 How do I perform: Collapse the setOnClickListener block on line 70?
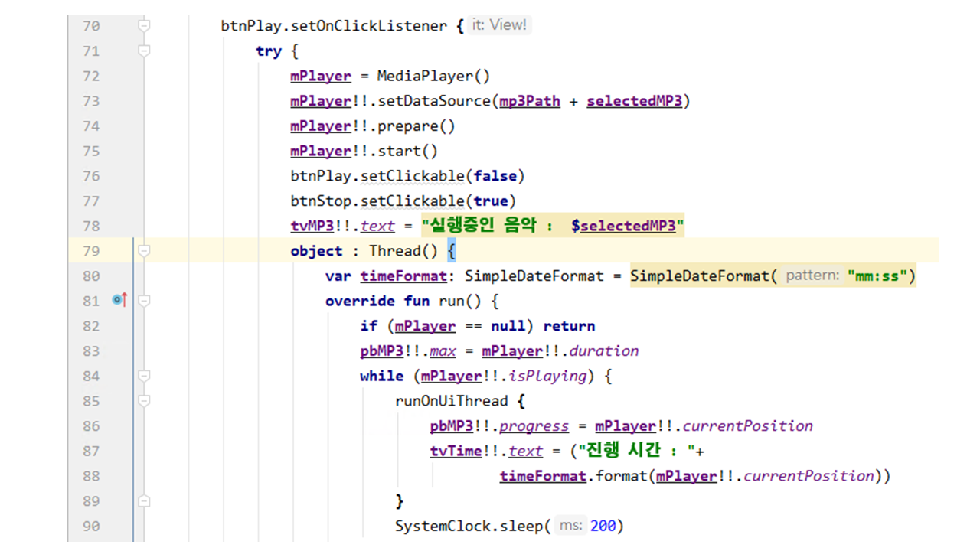click(x=143, y=26)
